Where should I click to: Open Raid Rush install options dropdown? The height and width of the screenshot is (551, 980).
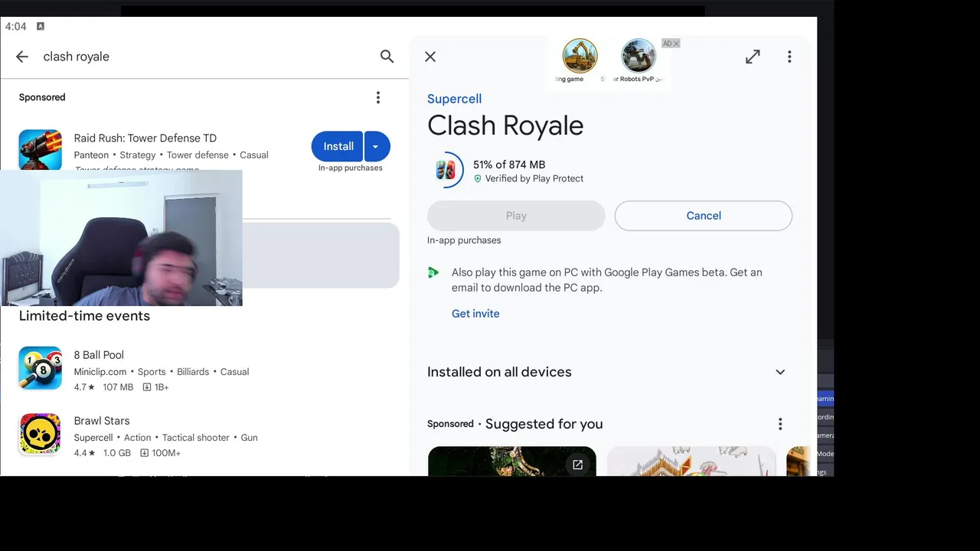tap(377, 146)
